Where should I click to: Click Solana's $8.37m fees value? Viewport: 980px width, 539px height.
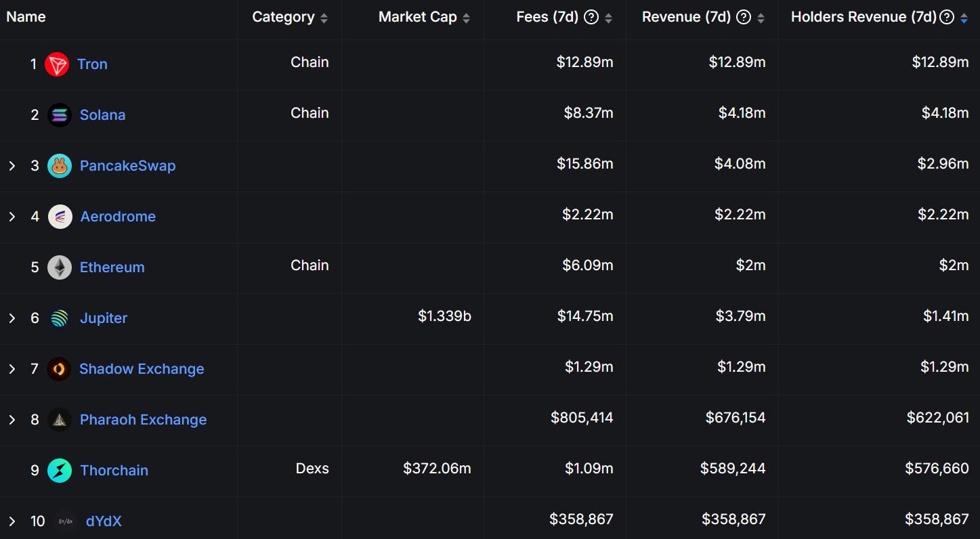coord(589,113)
